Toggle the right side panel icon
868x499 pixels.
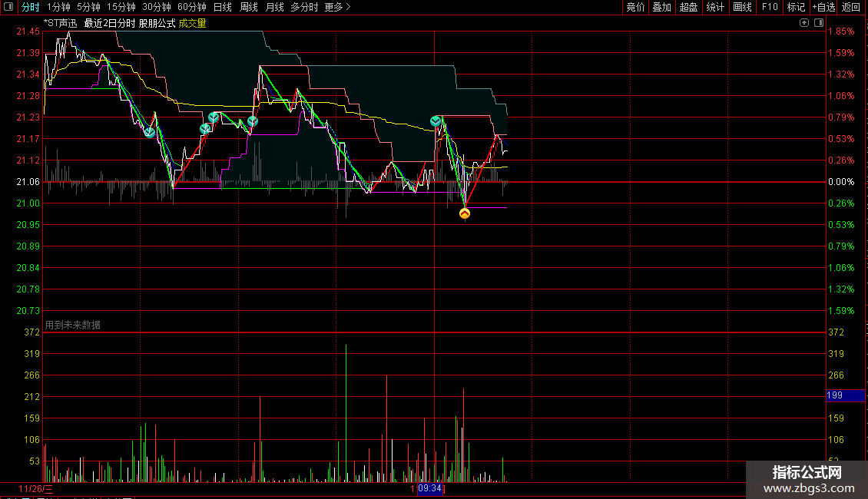point(819,23)
